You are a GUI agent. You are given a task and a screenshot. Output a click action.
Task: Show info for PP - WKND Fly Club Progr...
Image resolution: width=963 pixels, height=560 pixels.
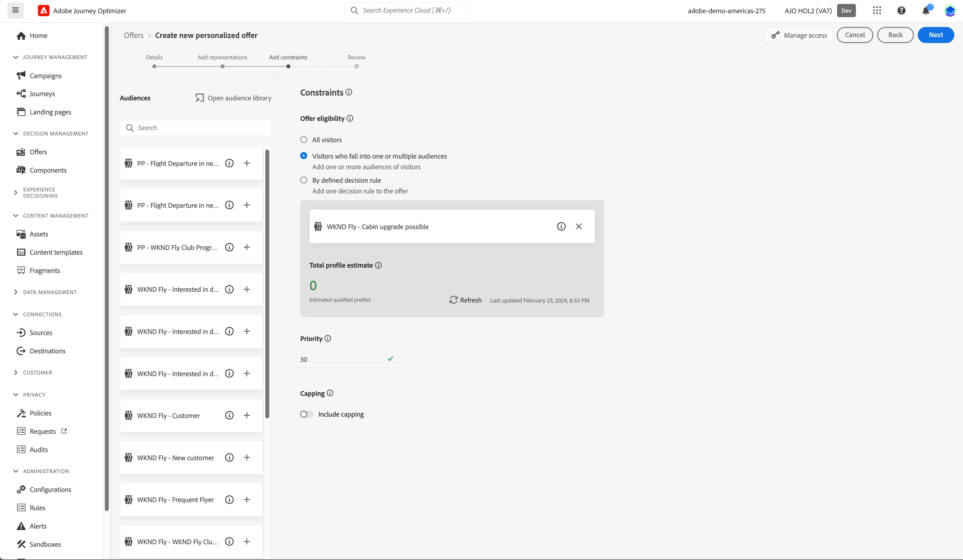[x=229, y=247]
